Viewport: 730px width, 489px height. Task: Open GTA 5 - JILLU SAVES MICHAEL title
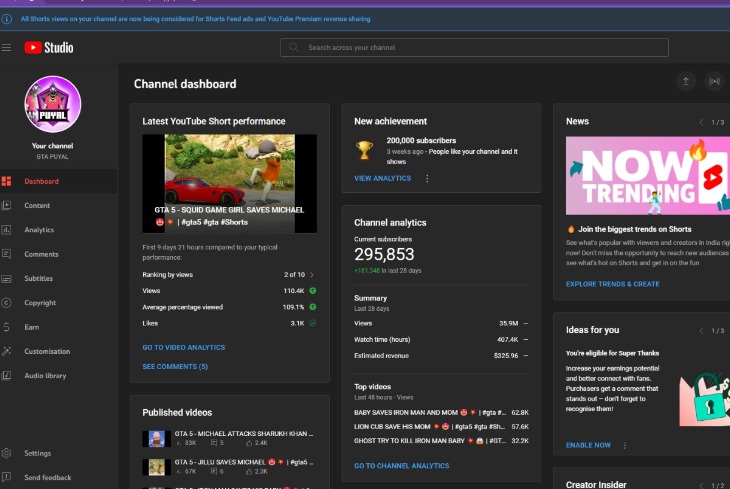244,462
